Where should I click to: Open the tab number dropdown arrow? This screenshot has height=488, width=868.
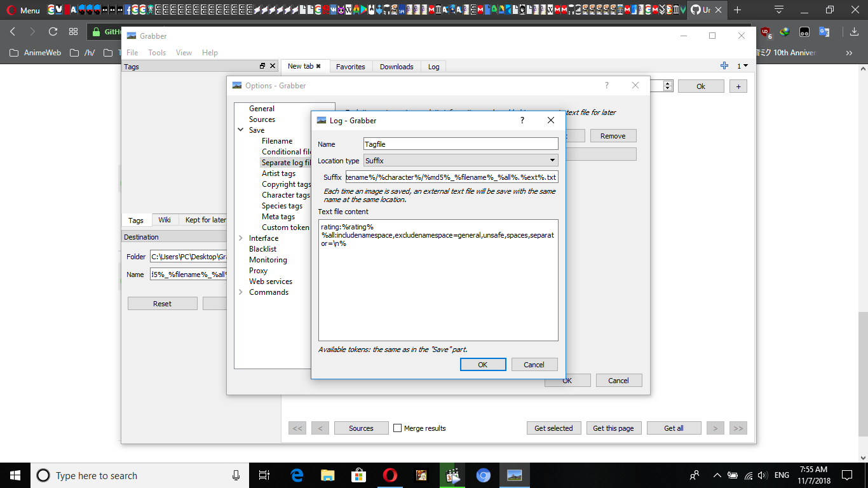tap(745, 66)
